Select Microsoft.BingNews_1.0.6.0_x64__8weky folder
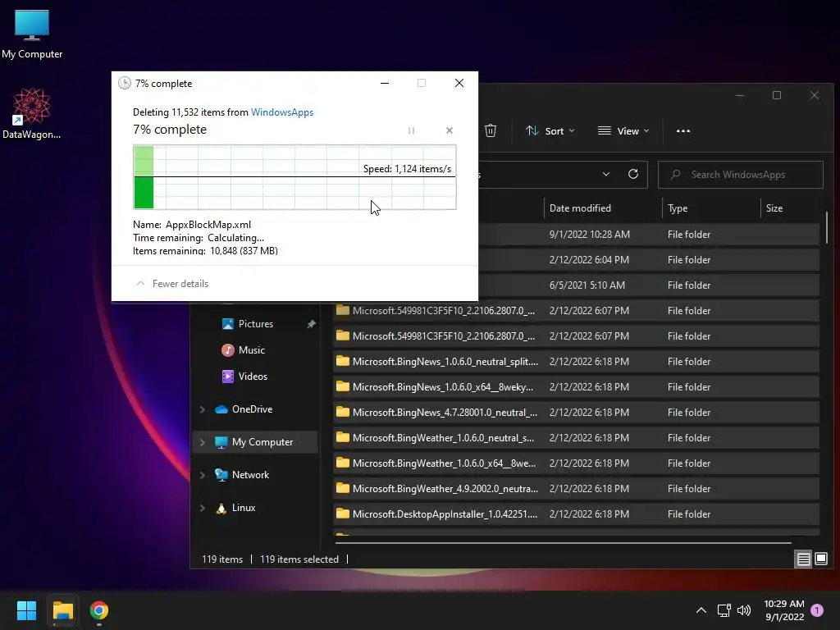 [576, 387]
